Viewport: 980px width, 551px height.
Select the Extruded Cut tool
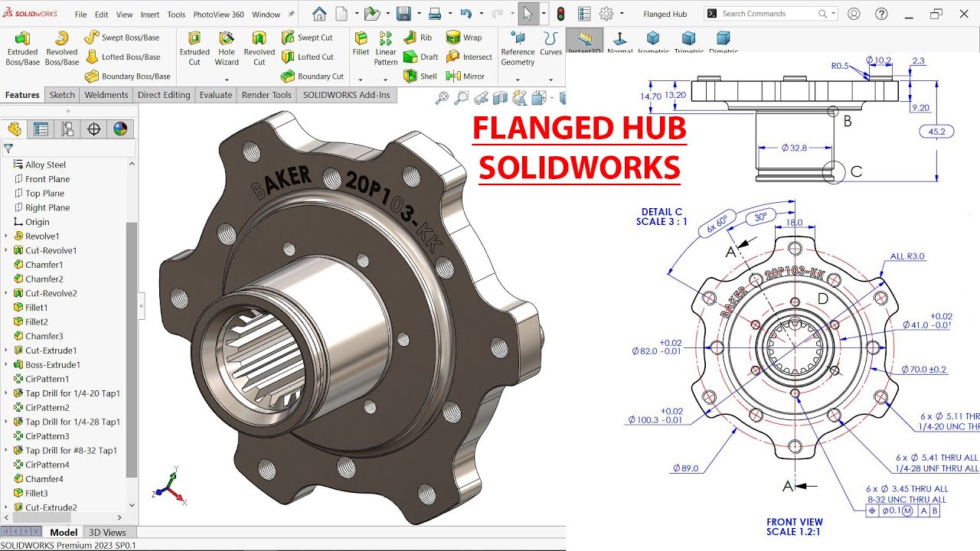[x=194, y=48]
